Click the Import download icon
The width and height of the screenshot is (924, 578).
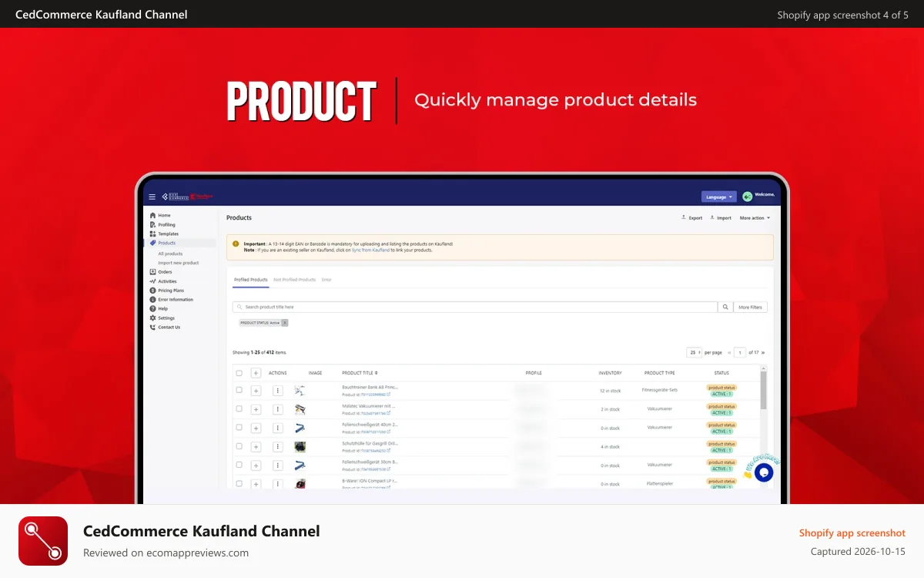[712, 217]
